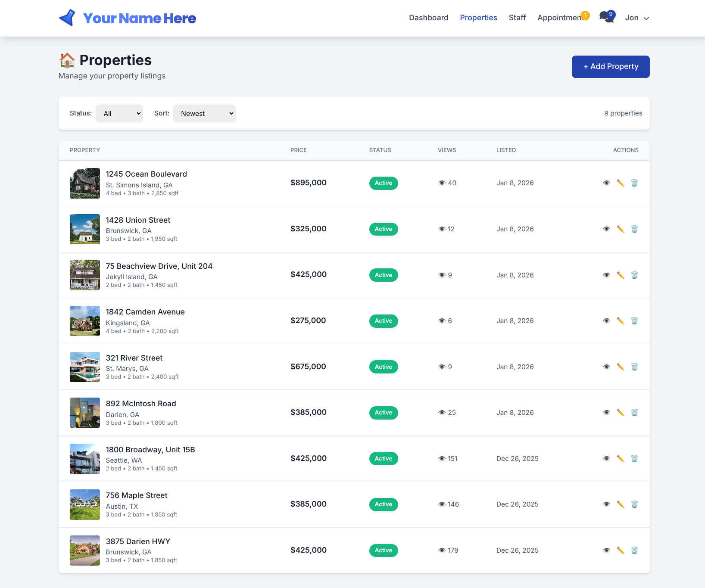The height and width of the screenshot is (588, 705).
Task: Delete 75 Beachview Drive via trash icon
Action: pos(634,275)
